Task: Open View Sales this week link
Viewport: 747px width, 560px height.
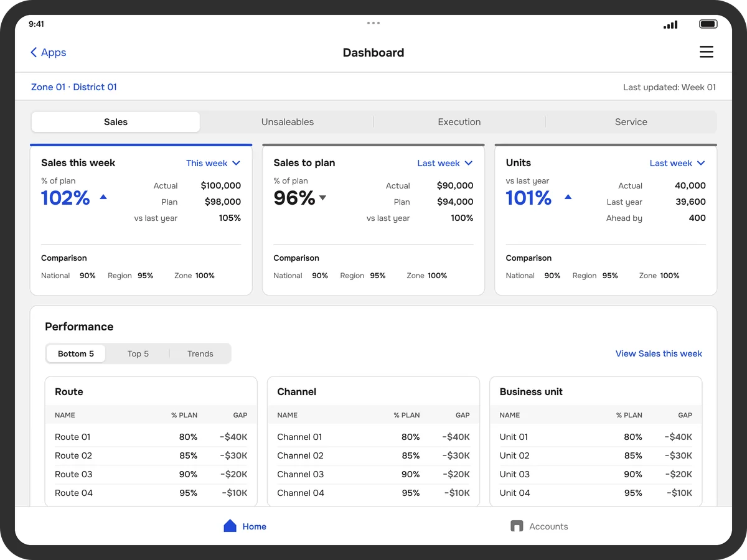Action: [x=659, y=353]
